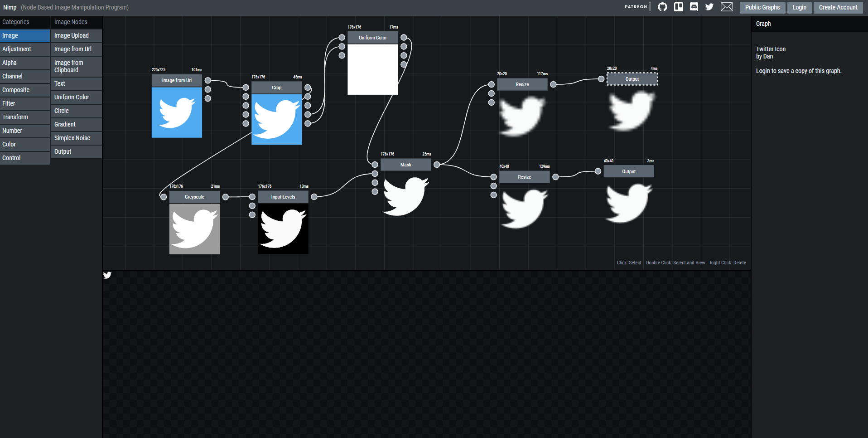Click the Graph panel heading

pos(763,24)
